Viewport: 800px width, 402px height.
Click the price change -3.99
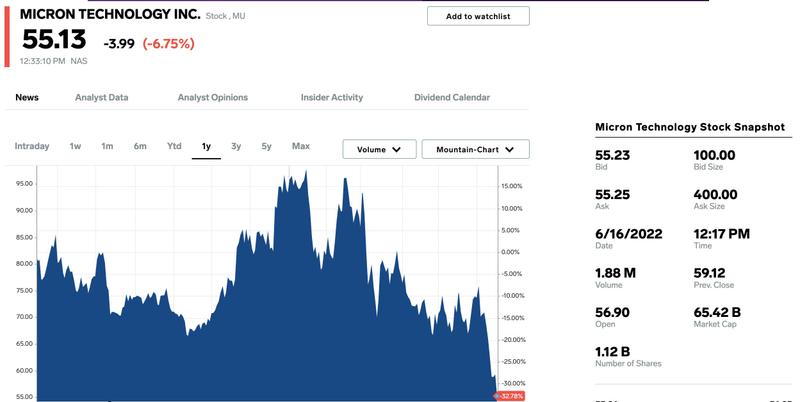(119, 44)
